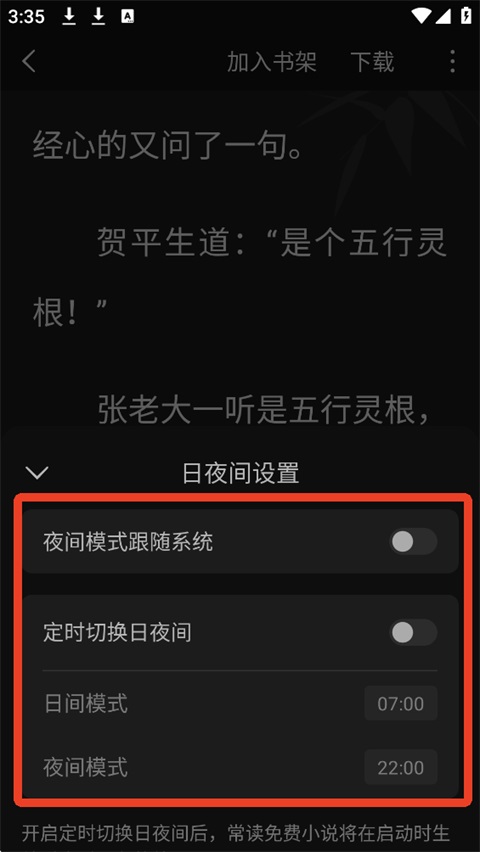The width and height of the screenshot is (480, 852).
Task: Open the three-dot overflow menu
Action: tap(452, 61)
